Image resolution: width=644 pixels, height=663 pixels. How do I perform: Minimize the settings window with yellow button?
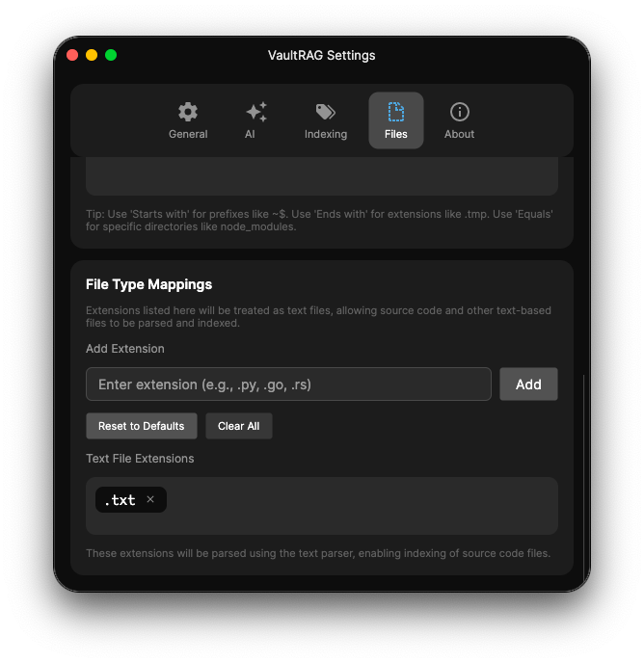92,55
